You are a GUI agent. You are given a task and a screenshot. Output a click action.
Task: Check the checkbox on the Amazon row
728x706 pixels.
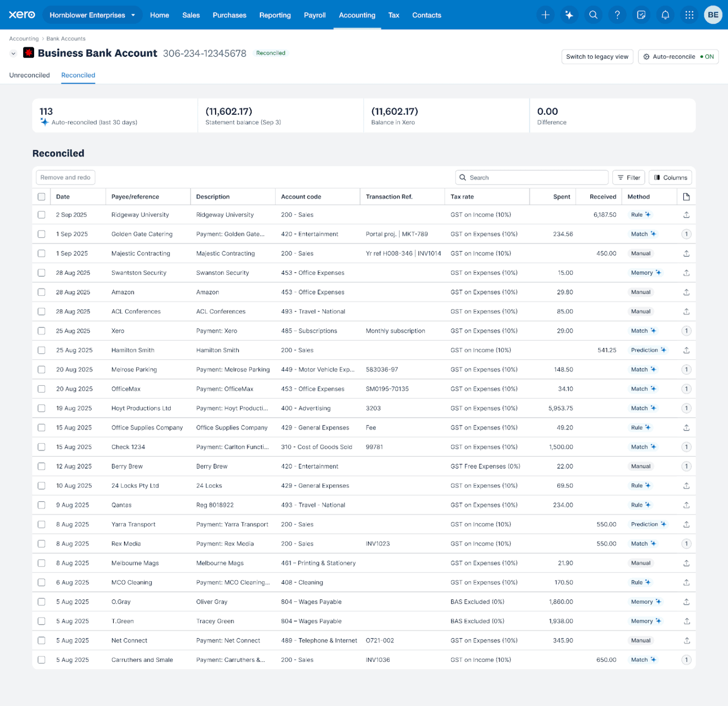[x=41, y=292]
